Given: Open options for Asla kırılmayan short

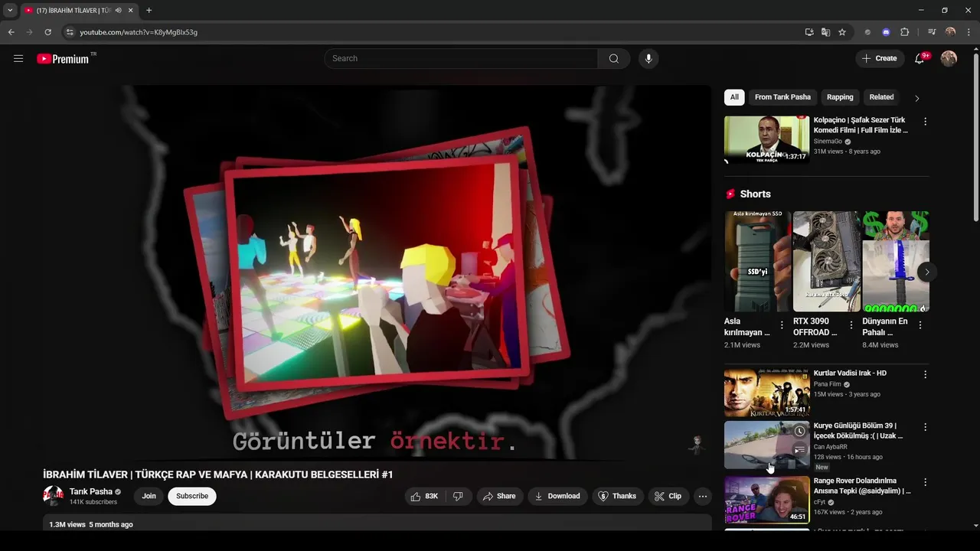Looking at the screenshot, I should point(782,325).
